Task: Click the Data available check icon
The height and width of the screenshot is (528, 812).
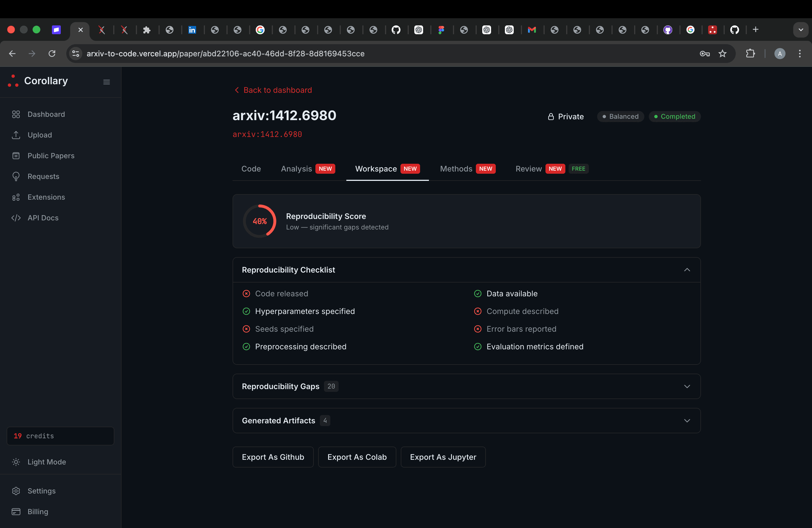Action: pos(478,294)
